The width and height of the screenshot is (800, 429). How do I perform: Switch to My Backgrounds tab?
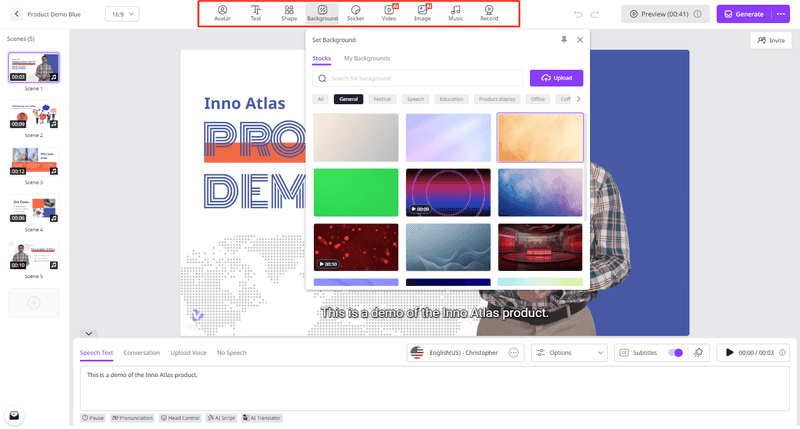[x=367, y=58]
